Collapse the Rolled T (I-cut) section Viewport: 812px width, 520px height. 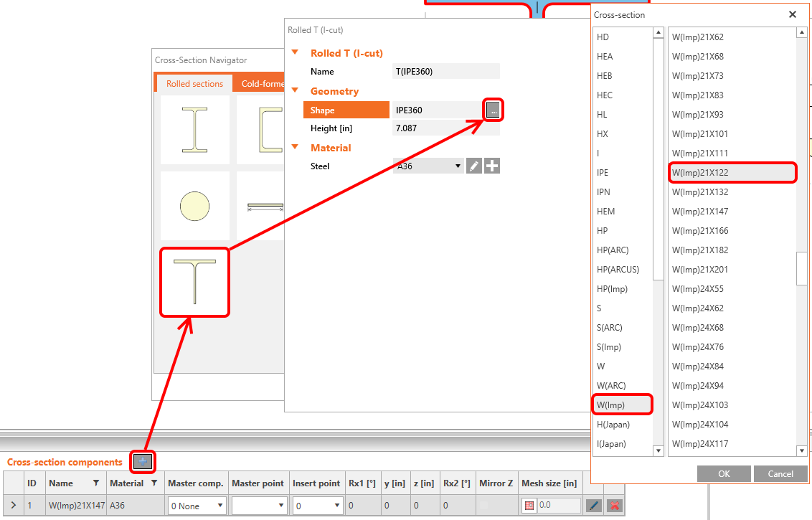tap(295, 52)
